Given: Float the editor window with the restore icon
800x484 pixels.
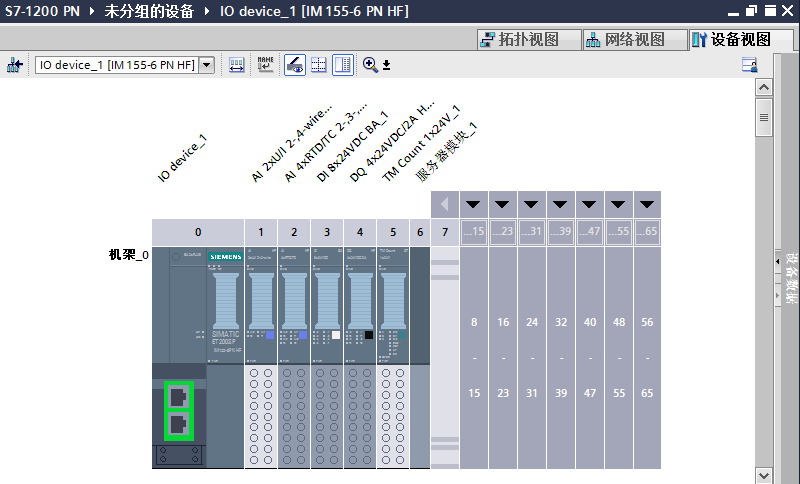Looking at the screenshot, I should (752, 11).
